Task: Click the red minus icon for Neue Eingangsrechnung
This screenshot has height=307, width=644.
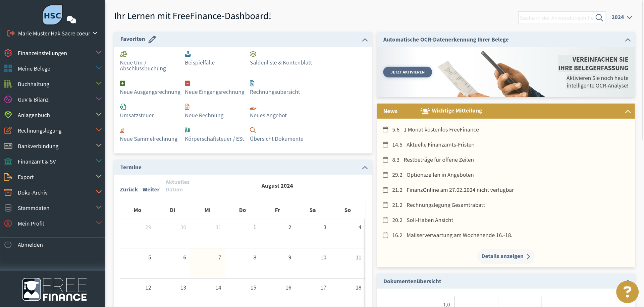Action: 187,83
